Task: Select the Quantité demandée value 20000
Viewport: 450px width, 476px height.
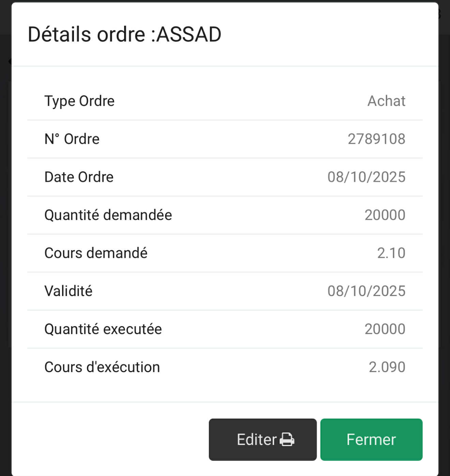Action: click(x=385, y=215)
